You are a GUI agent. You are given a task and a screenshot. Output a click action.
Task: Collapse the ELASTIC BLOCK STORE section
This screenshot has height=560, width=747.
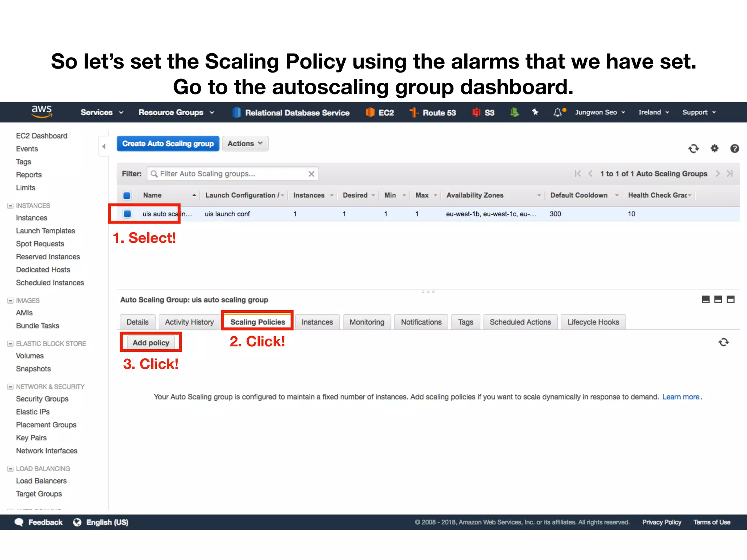[x=11, y=344]
